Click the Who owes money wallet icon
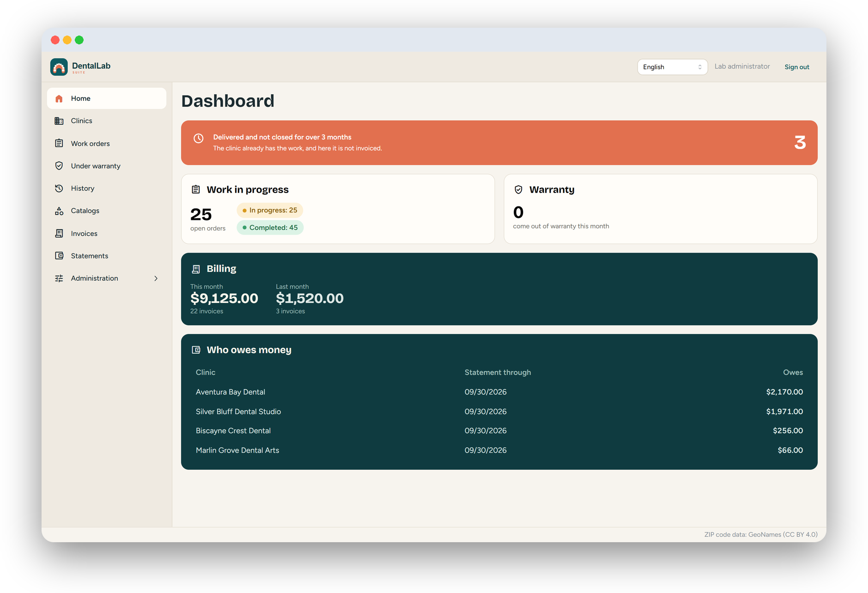868x593 pixels. pos(196,350)
